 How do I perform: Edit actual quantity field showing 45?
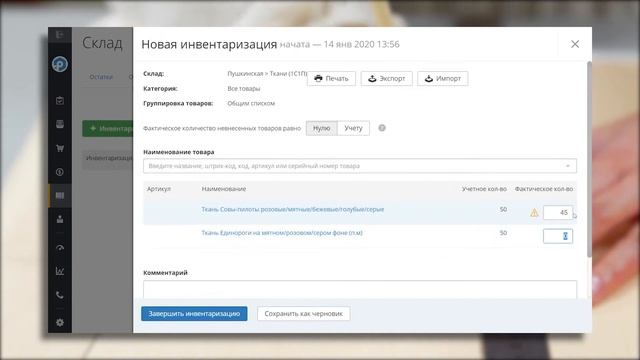pyautogui.click(x=558, y=213)
